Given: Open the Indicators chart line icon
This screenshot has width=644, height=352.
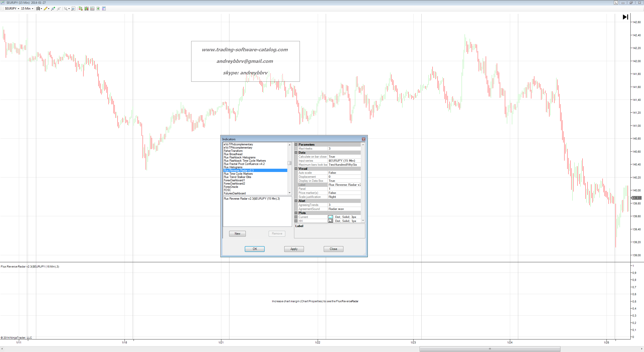Looking at the screenshot, I should click(92, 9).
